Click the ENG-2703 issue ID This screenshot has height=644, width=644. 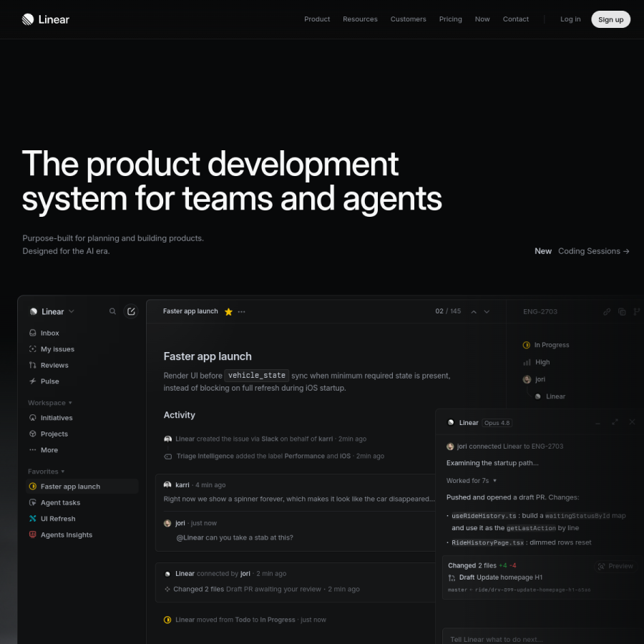coord(540,312)
